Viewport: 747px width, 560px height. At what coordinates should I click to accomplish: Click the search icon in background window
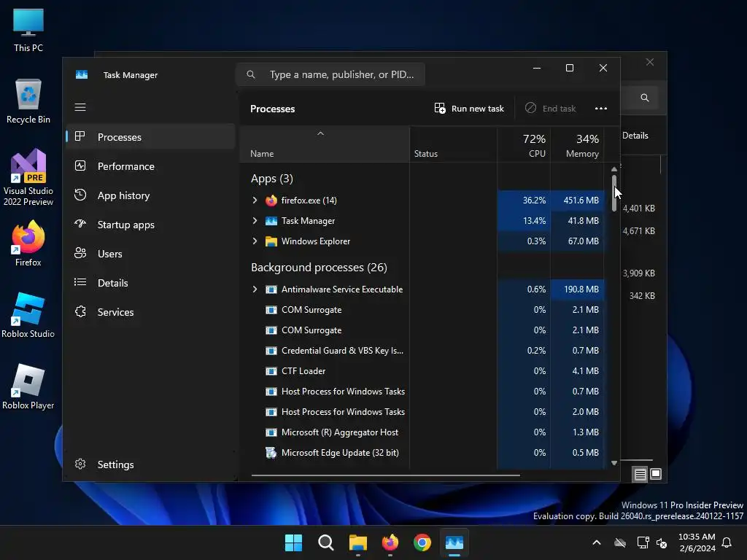[x=645, y=98]
